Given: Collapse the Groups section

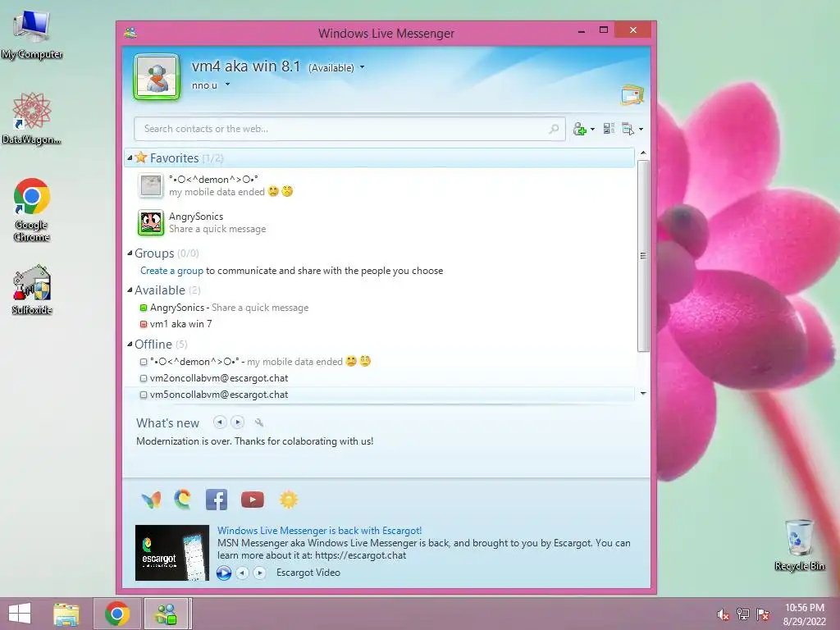Looking at the screenshot, I should [x=130, y=253].
